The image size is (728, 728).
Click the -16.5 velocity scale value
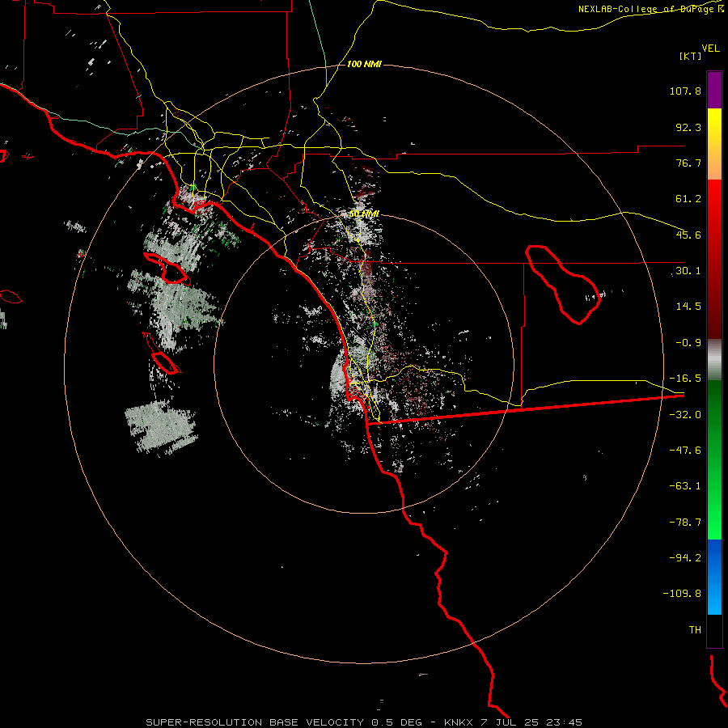[x=685, y=379]
